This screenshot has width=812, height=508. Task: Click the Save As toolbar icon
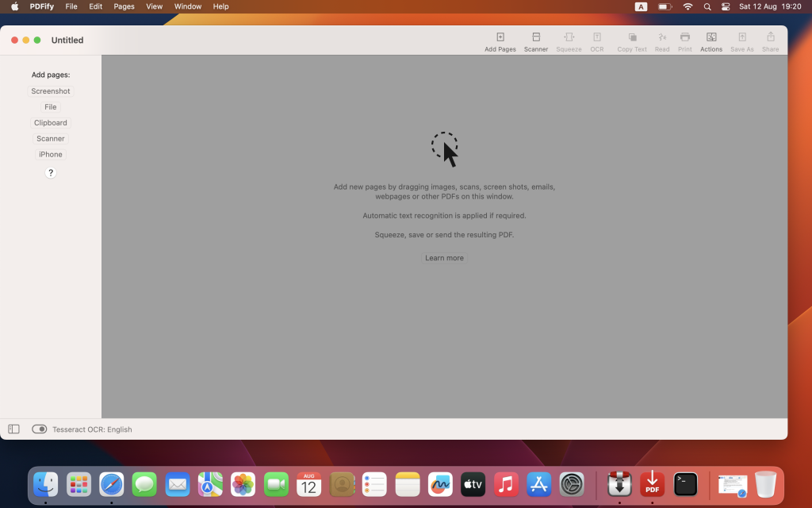(741, 37)
